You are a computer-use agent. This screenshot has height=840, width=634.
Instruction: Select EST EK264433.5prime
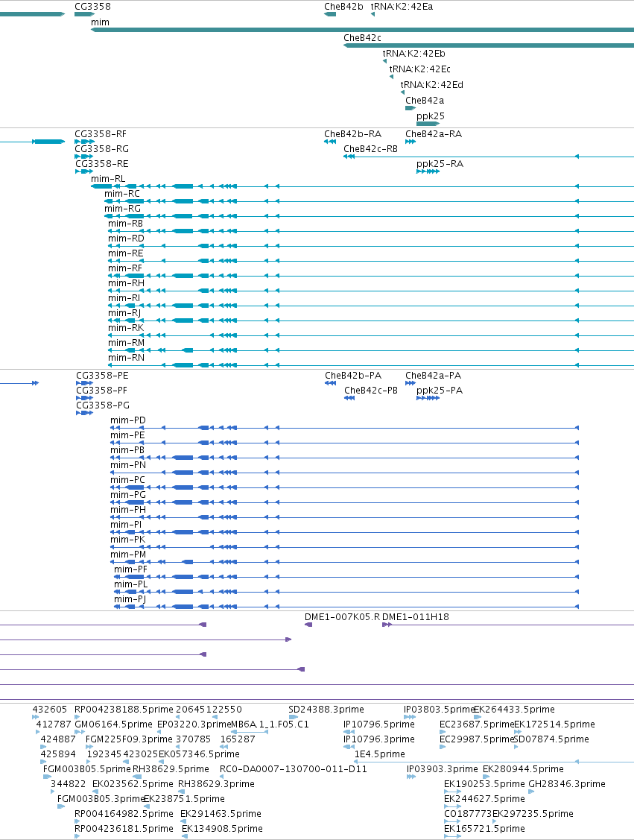[x=514, y=710]
